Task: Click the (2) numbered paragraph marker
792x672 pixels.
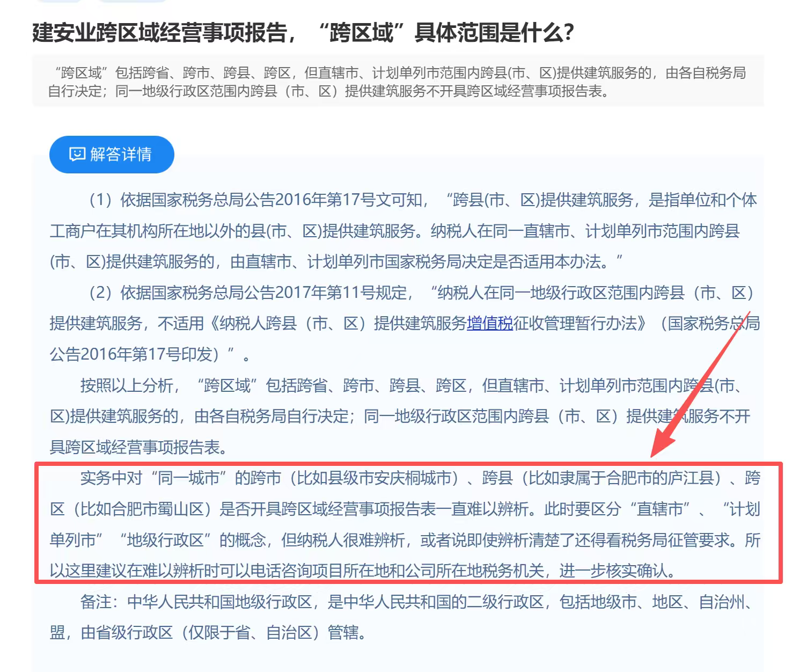Action: [x=100, y=293]
